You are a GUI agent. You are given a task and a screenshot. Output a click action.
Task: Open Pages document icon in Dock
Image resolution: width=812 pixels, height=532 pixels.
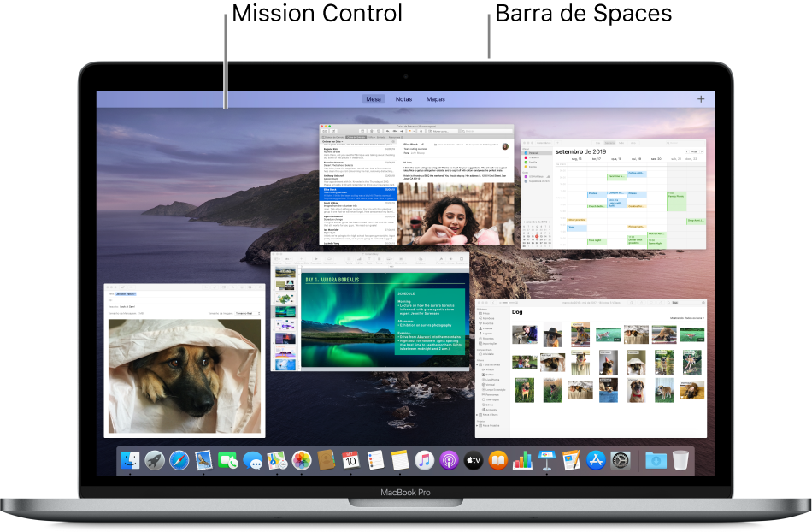click(571, 460)
